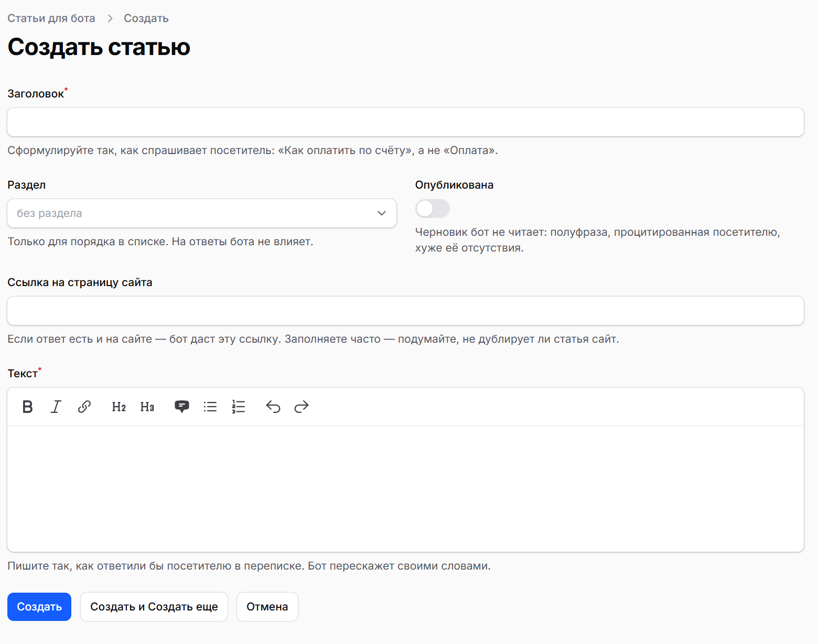Screen dimensions: 818x644
Task: Click the hint starting with Черновик бот не читает
Action: (598, 240)
